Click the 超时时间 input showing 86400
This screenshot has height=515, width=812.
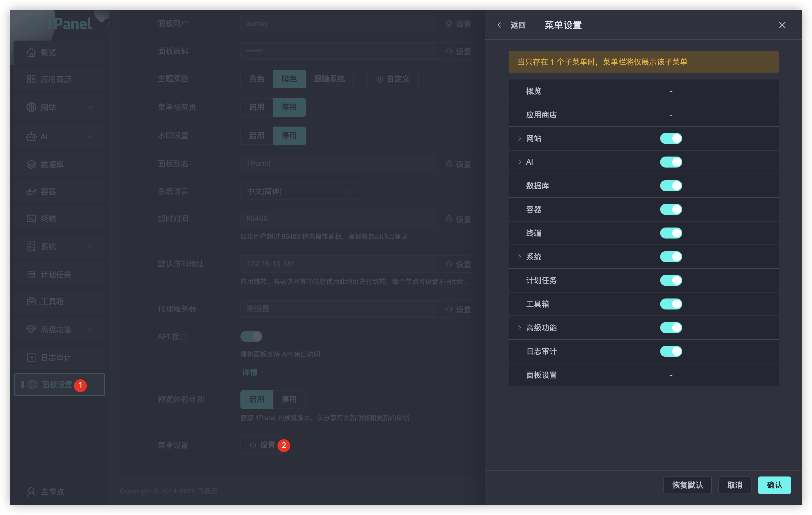coord(337,218)
